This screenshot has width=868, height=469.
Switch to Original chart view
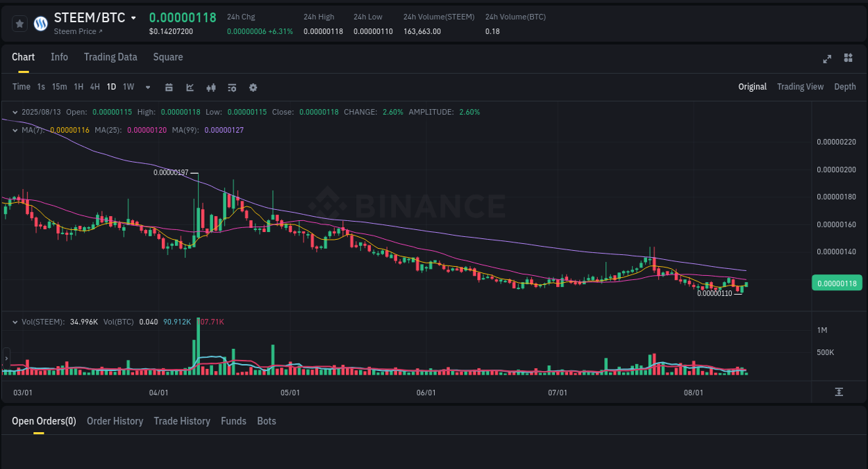(752, 87)
